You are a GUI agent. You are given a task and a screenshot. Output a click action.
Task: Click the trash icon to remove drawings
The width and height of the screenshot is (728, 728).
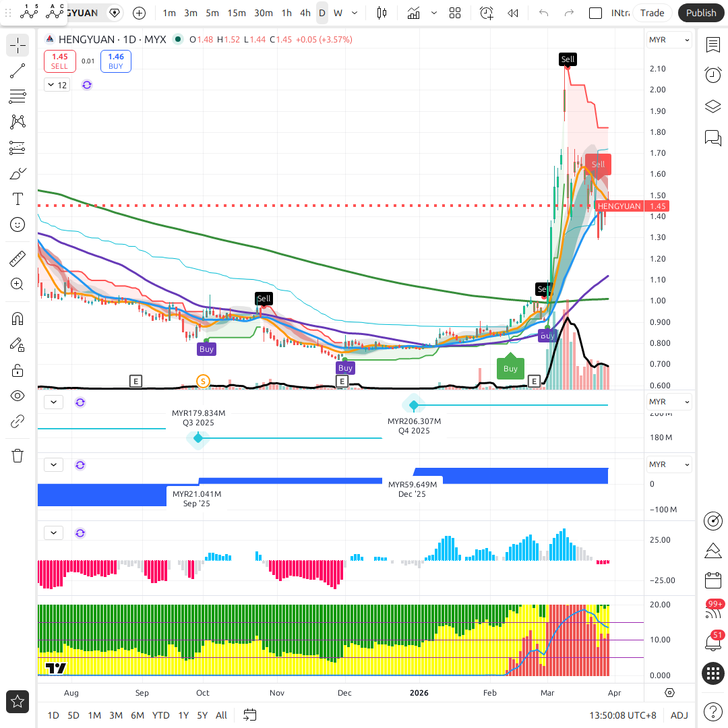point(18,456)
